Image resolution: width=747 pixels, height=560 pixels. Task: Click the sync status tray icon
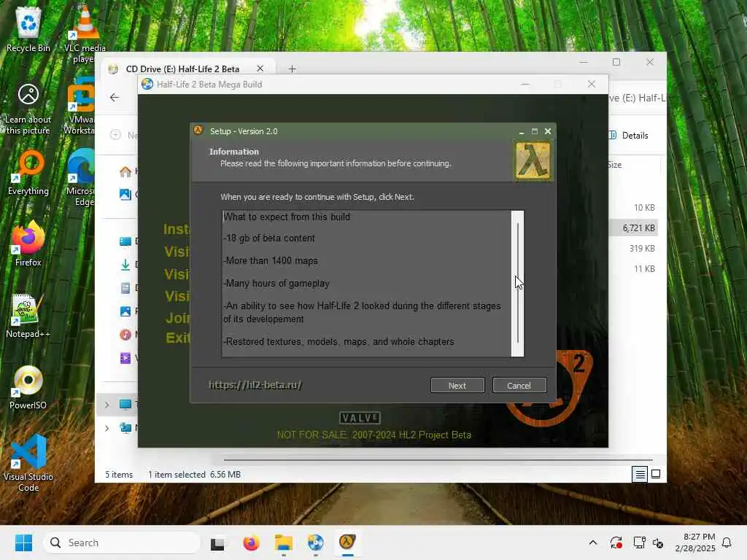click(x=616, y=542)
